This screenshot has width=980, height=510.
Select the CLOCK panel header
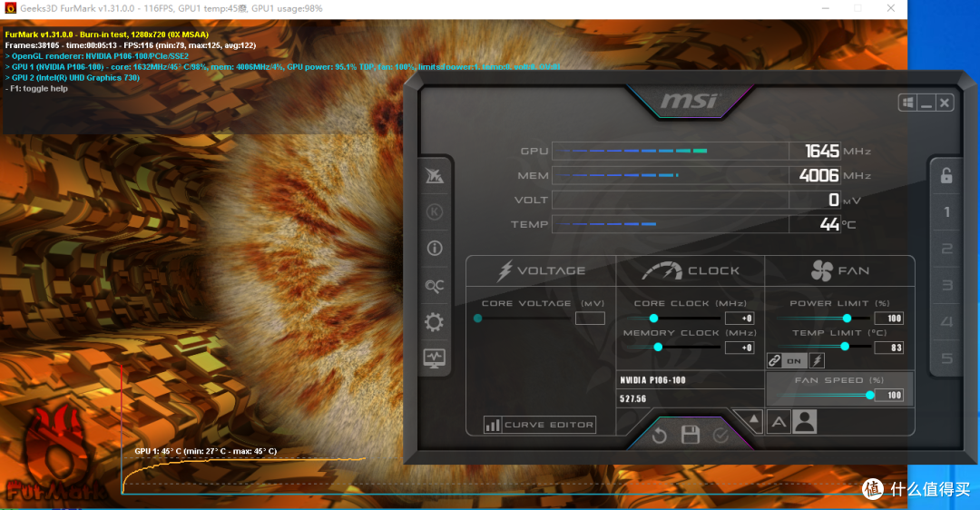pyautogui.click(x=691, y=270)
